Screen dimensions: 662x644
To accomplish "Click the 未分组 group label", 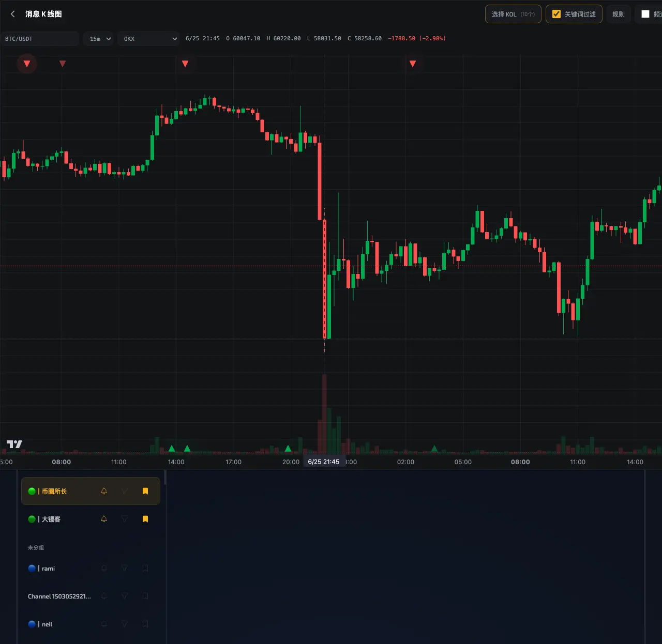I will [36, 547].
